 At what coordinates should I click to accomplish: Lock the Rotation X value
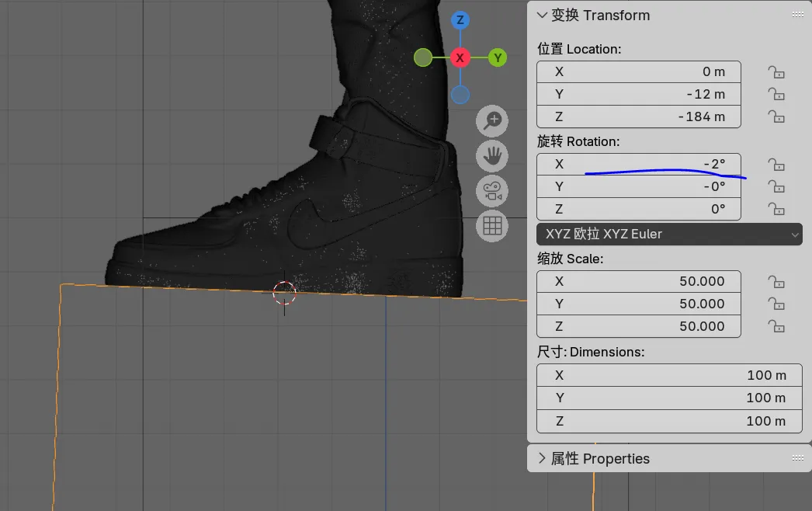click(776, 165)
